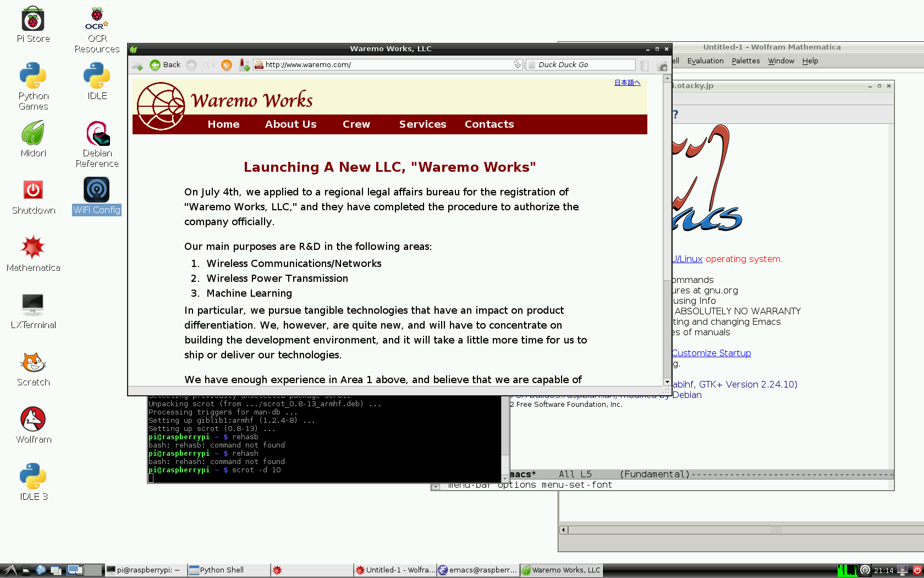Switch to Waremo Works, LLC taskbar entry
924x578 pixels.
pos(561,570)
